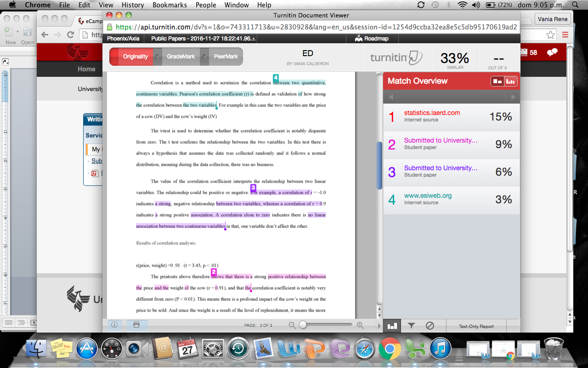This screenshot has width=588, height=368.
Task: Open the History menu
Action: pyautogui.click(x=133, y=5)
